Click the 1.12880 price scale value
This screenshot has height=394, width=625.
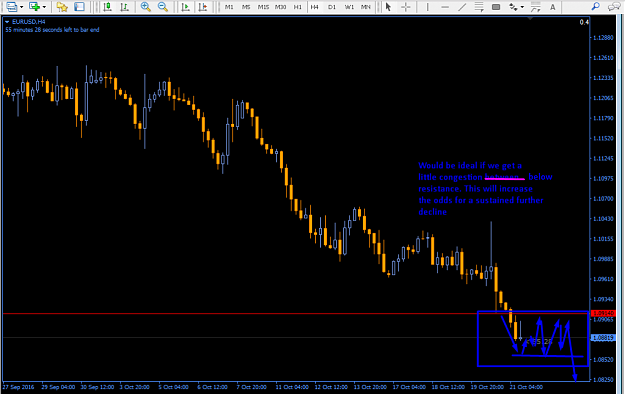pyautogui.click(x=603, y=37)
